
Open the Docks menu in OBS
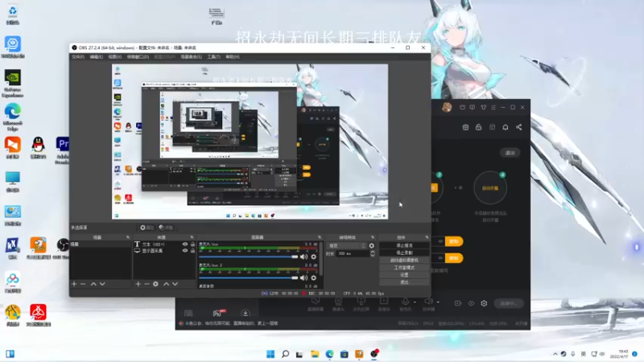click(x=138, y=57)
